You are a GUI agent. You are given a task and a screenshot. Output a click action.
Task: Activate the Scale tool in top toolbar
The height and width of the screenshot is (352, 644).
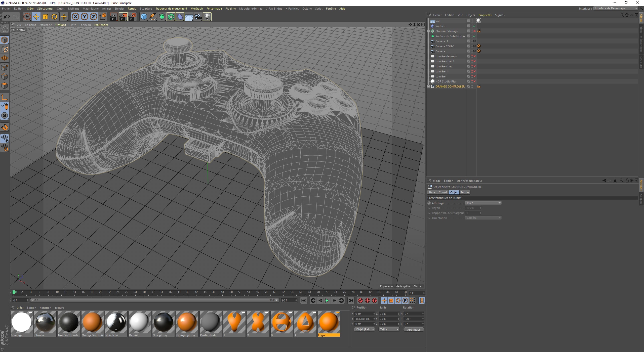[x=45, y=17]
